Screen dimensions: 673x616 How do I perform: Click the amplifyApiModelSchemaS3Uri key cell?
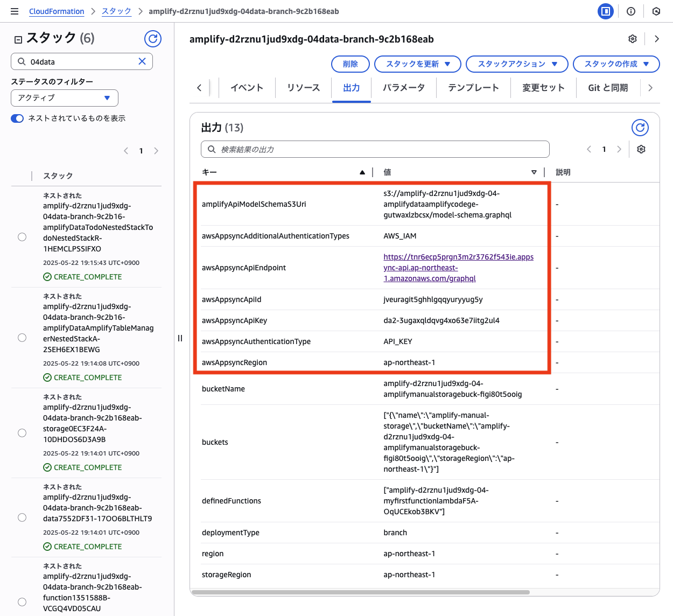254,204
